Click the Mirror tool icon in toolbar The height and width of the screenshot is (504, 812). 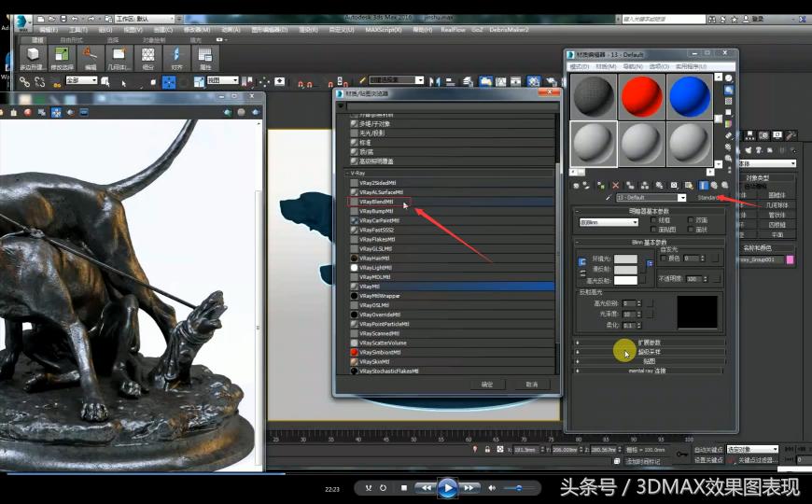[435, 81]
